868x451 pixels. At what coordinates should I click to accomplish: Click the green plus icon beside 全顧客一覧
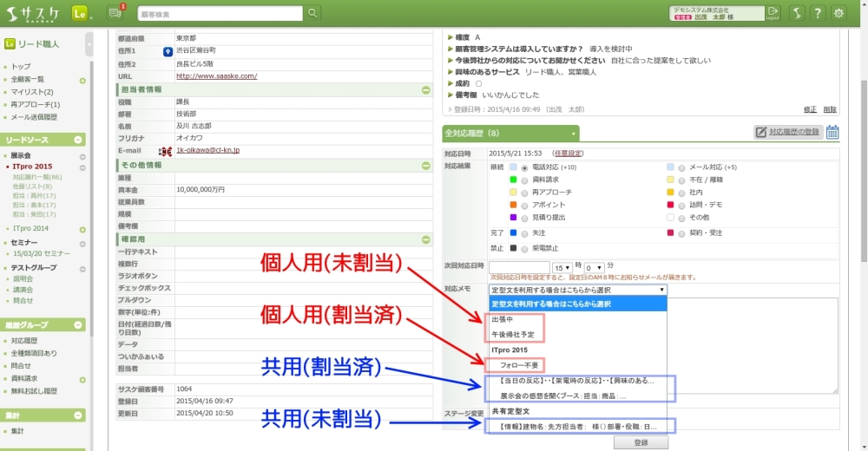[82, 80]
